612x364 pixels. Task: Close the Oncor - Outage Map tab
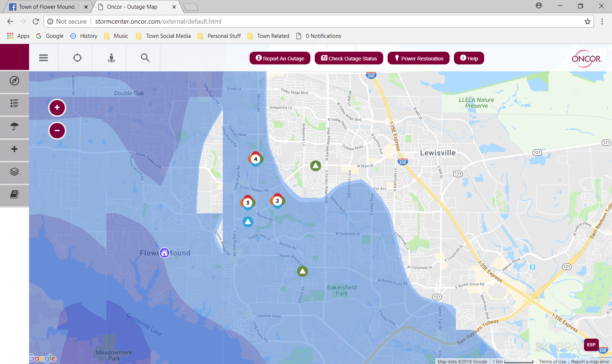174,7
